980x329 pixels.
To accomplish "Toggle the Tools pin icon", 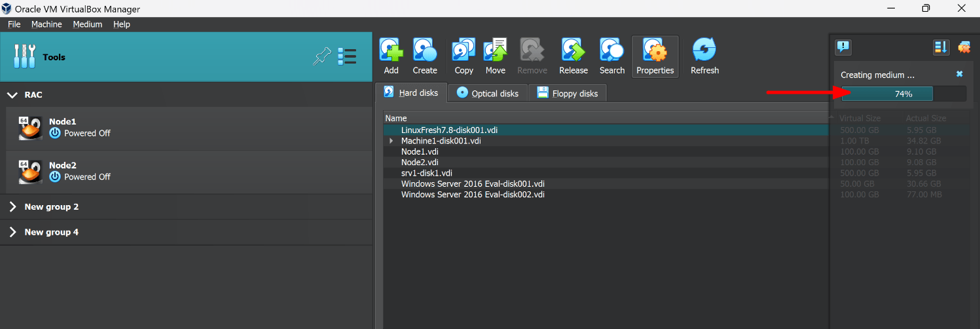I will [x=321, y=57].
